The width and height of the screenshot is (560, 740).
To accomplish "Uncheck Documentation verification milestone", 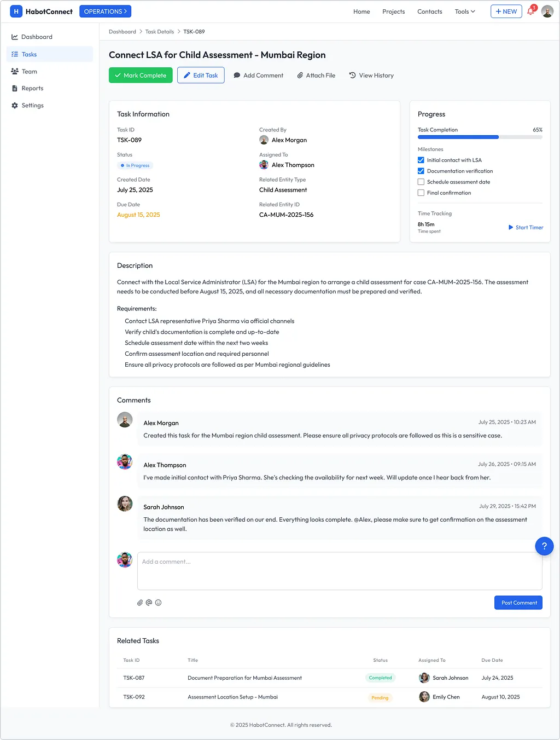I will coord(421,171).
